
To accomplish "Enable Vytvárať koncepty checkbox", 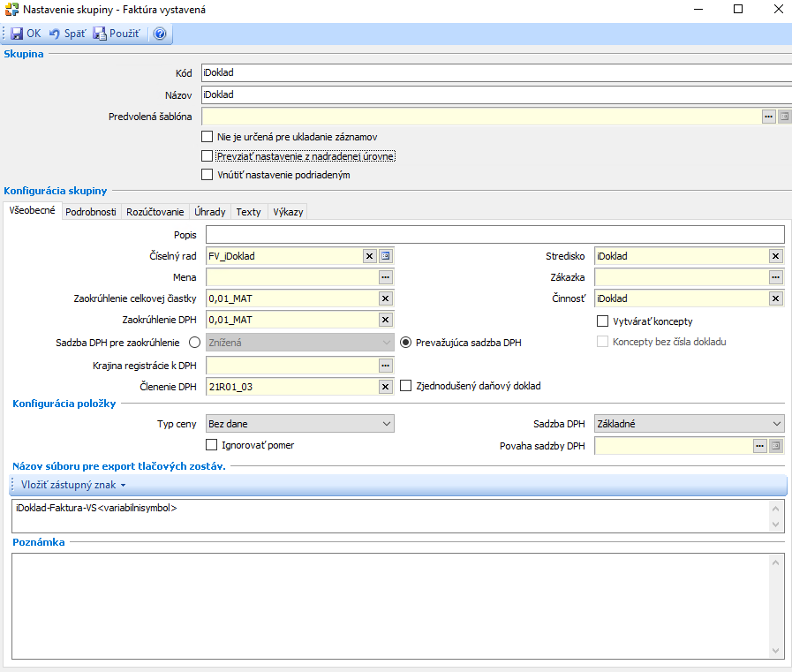I will [x=603, y=321].
